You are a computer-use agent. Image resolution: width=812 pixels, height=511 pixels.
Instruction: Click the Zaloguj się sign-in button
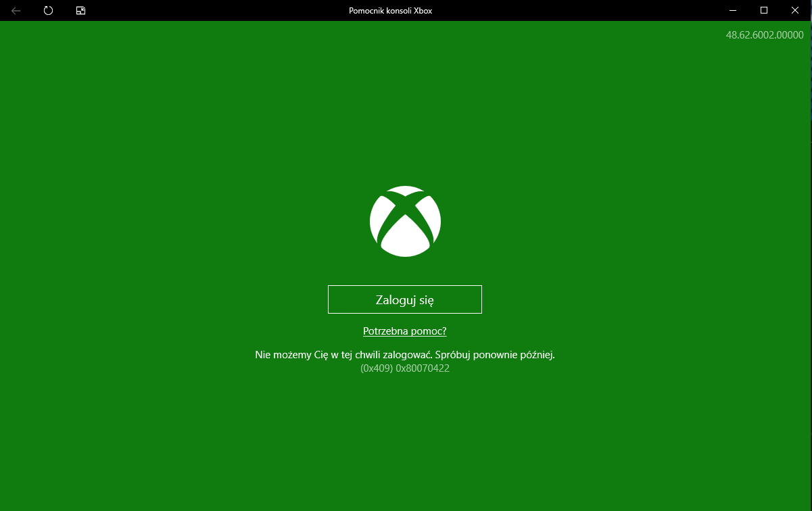tap(405, 299)
